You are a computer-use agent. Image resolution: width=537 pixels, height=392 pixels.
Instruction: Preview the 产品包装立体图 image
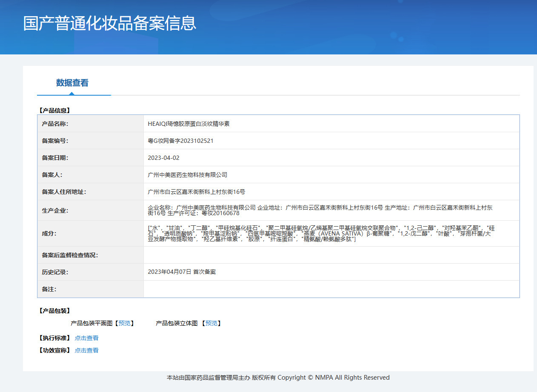tap(211, 323)
